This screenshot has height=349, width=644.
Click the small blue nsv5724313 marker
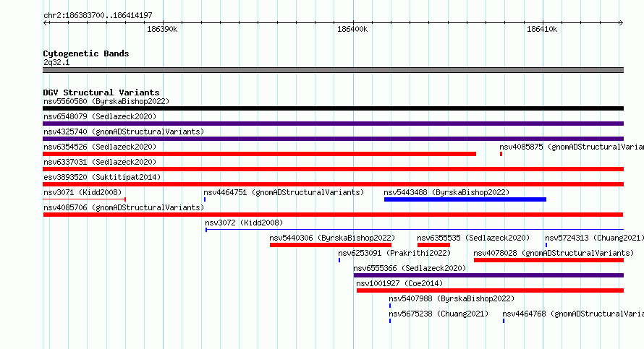(546, 245)
